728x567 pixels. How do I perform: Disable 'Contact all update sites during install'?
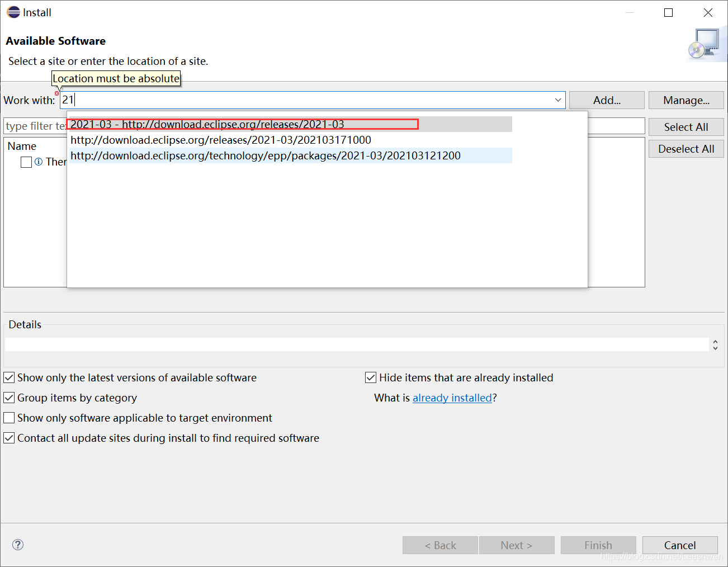(x=10, y=438)
